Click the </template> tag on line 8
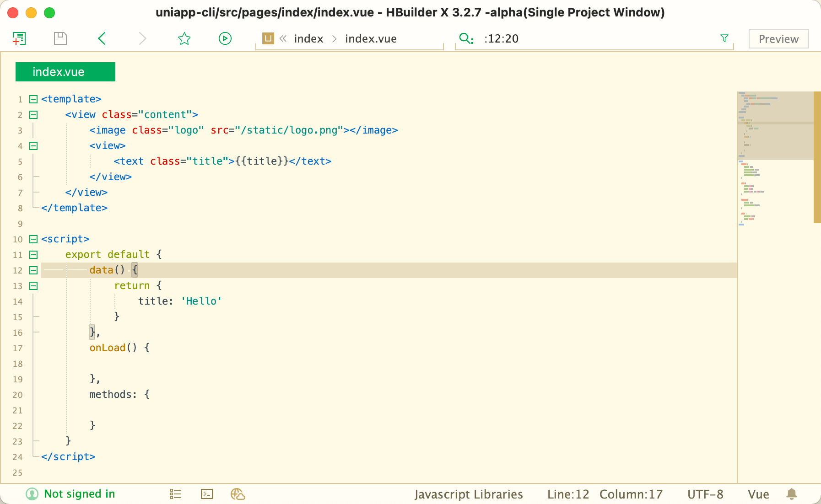The width and height of the screenshot is (821, 504). click(x=74, y=208)
